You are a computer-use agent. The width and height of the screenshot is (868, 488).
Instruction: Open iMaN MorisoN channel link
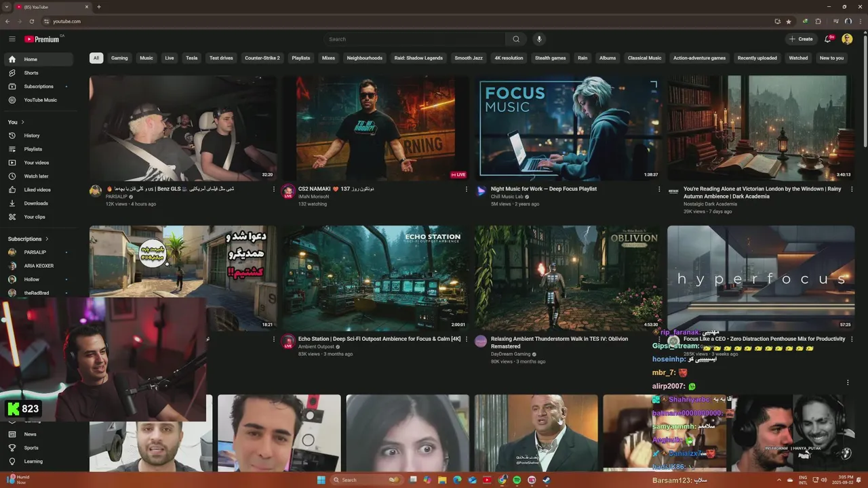pyautogui.click(x=313, y=197)
